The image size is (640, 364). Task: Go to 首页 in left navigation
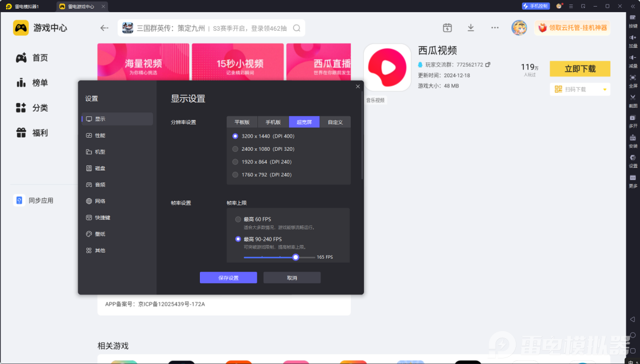[32, 58]
